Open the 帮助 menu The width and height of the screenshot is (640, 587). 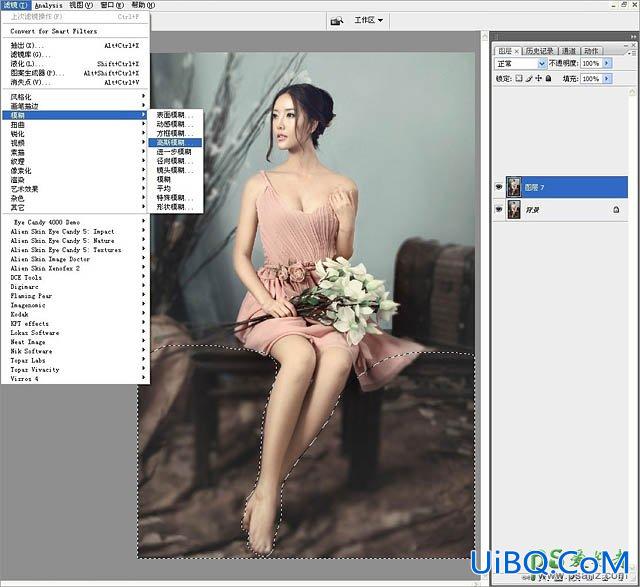(x=143, y=5)
